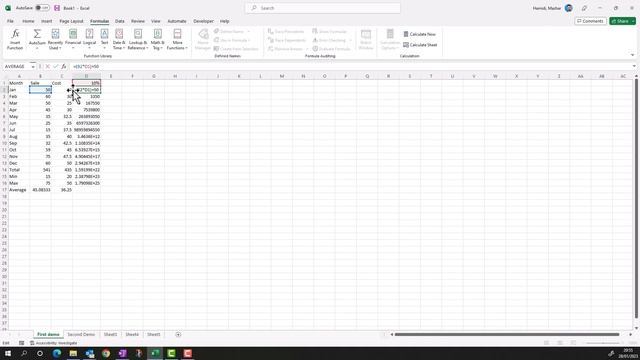Switch to the Developer ribbon tab

click(203, 21)
